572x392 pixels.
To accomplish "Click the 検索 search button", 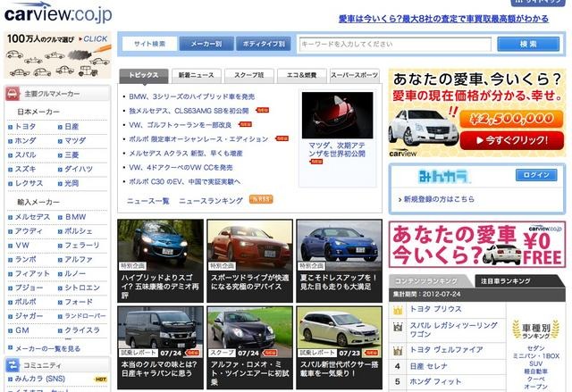I will coord(528,44).
